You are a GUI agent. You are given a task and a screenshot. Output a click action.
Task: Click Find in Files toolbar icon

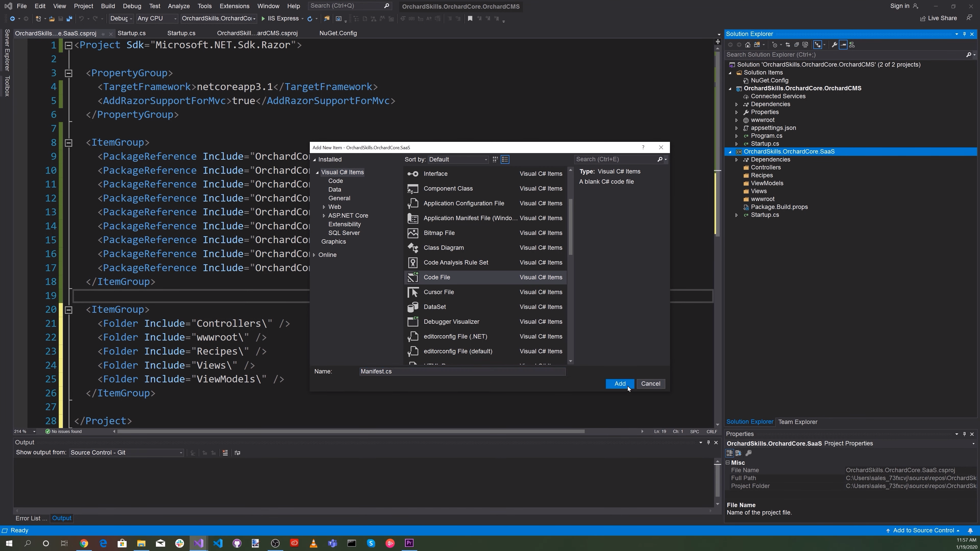coord(326,19)
